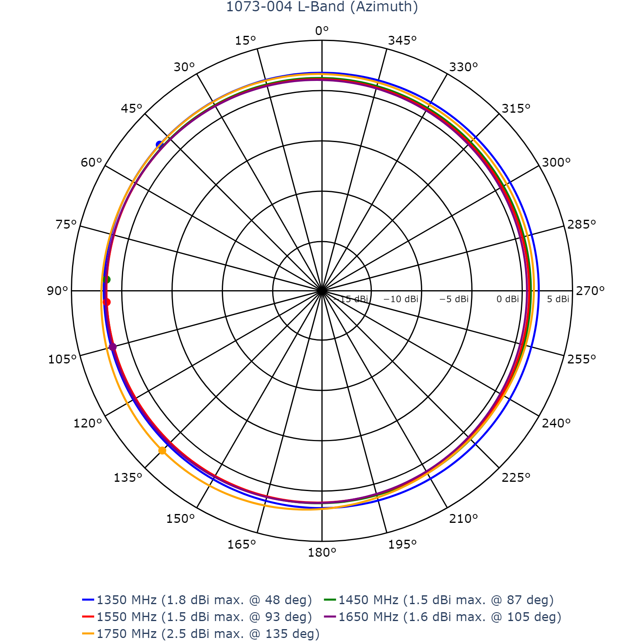The image size is (644, 644).
Task: Toggle the 1550 MHz legend entry
Action: [197, 617]
